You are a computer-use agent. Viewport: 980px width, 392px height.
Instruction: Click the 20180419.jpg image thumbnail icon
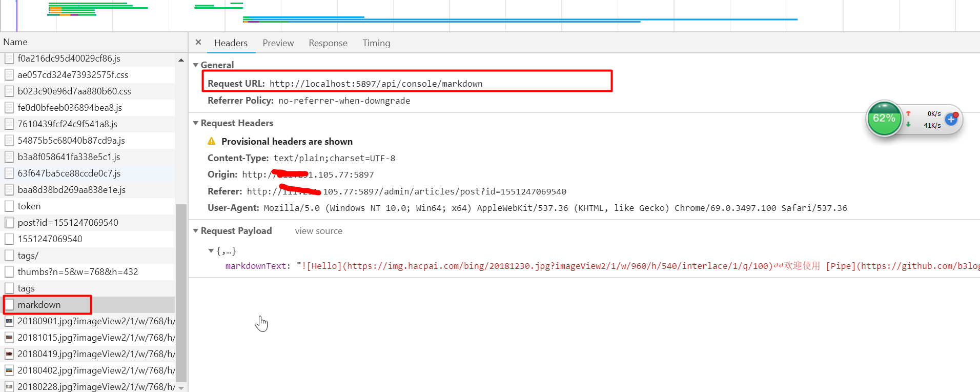[9, 354]
